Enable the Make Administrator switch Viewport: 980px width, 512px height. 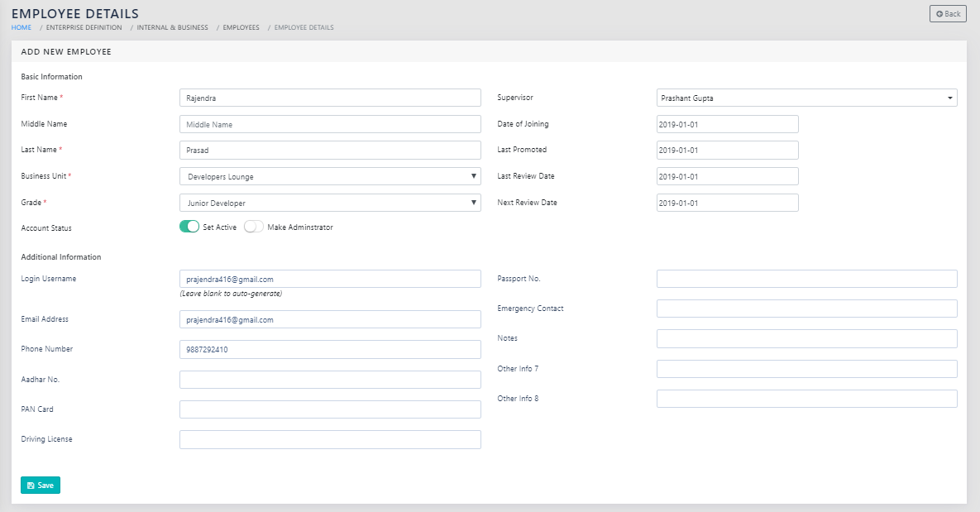254,227
